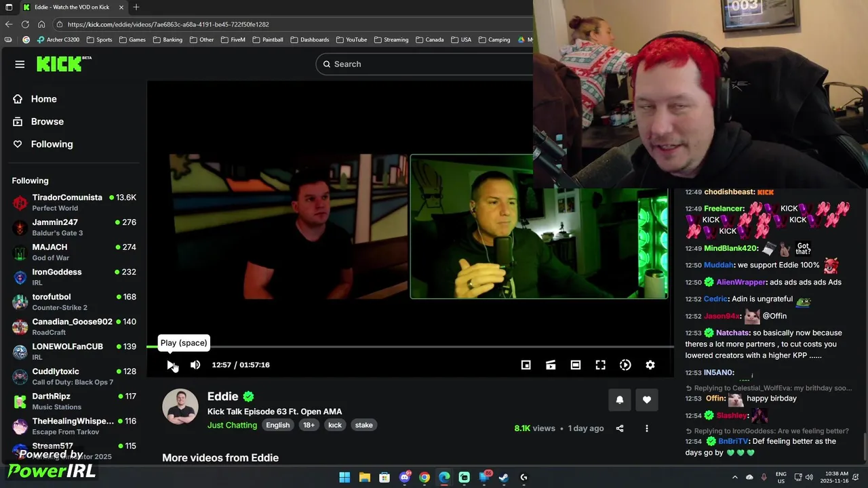Cast the video to a device
The image size is (868, 488).
point(551,365)
